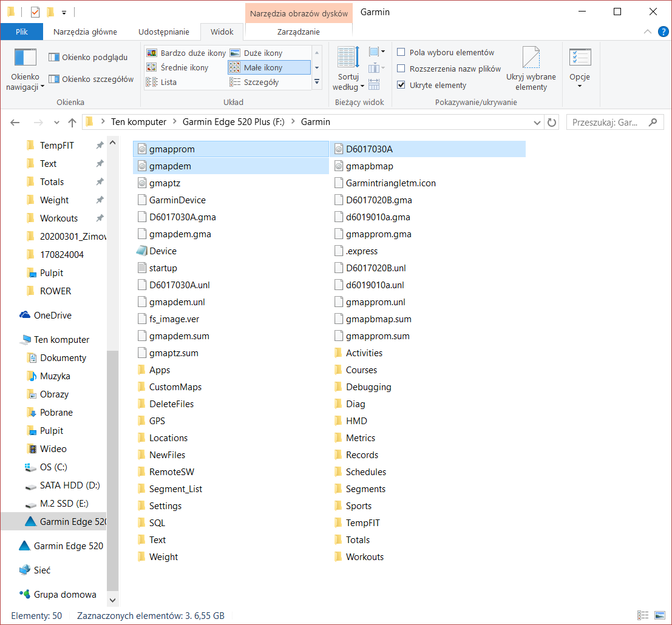Unpin TempFIT from quick access
Screen dimensions: 672x625
pos(100,146)
